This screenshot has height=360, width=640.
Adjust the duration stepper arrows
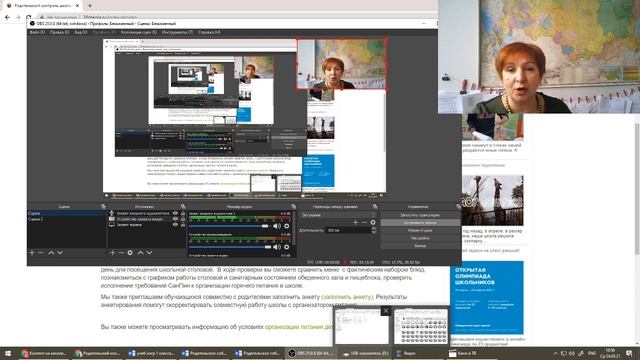373,230
